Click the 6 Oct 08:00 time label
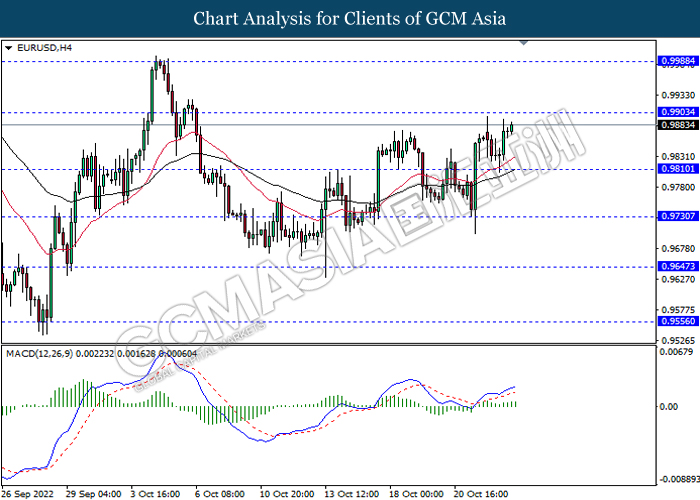700x500 pixels. pyautogui.click(x=219, y=494)
